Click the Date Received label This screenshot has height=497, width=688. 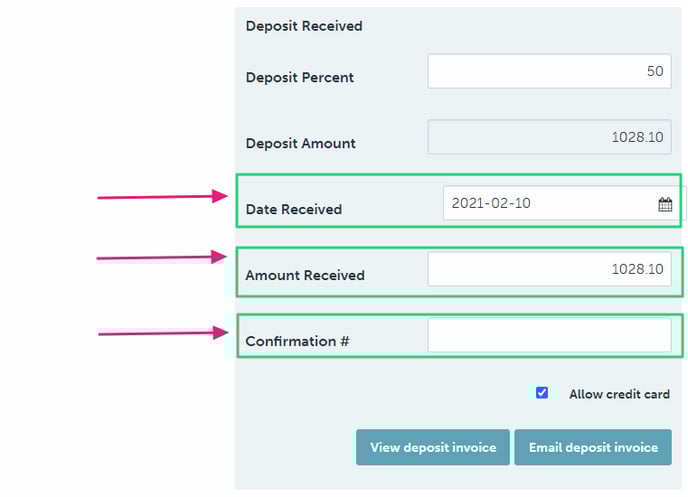pyautogui.click(x=294, y=209)
